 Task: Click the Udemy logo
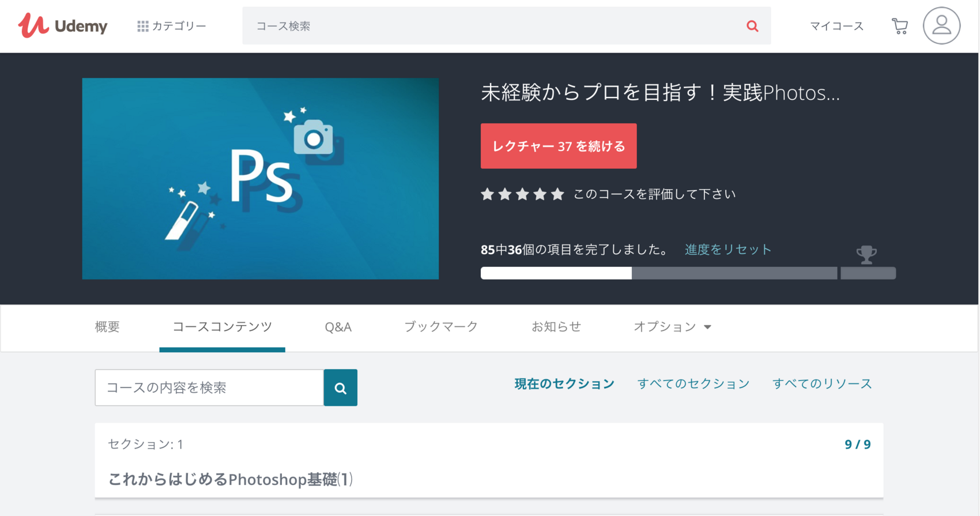pyautogui.click(x=62, y=26)
